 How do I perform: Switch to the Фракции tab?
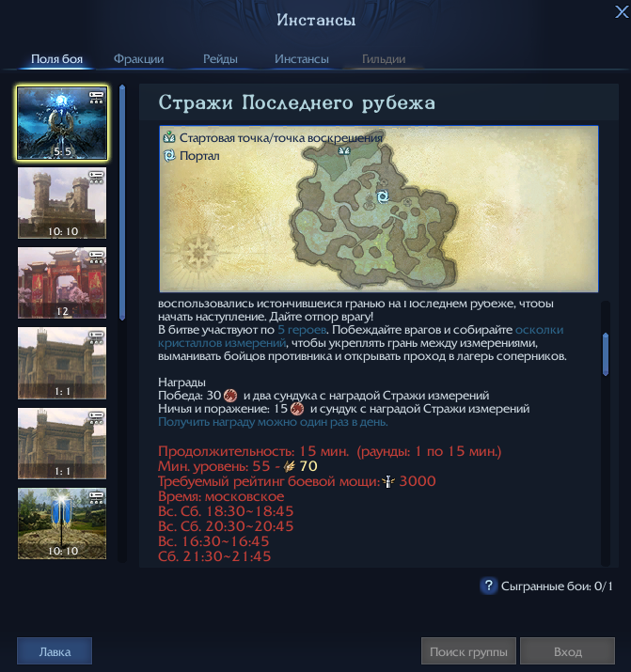(x=138, y=59)
